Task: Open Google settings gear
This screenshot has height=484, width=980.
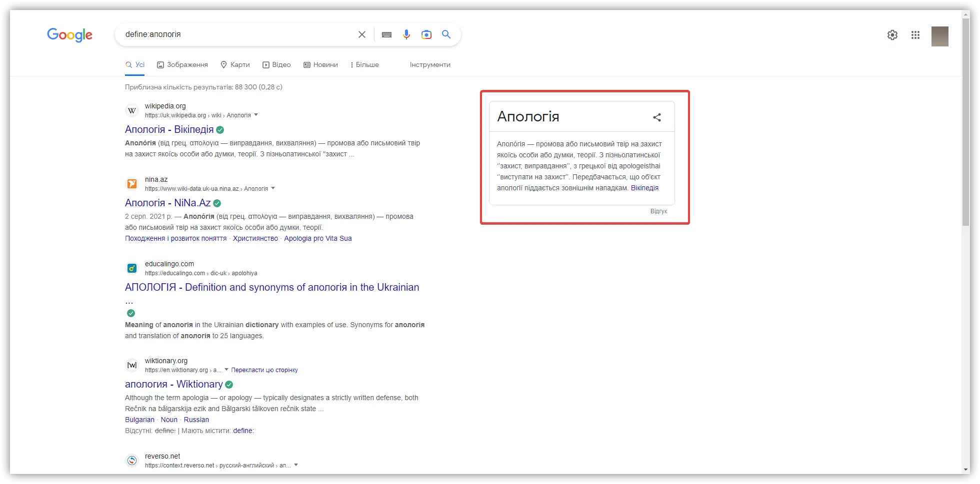Action: (892, 35)
